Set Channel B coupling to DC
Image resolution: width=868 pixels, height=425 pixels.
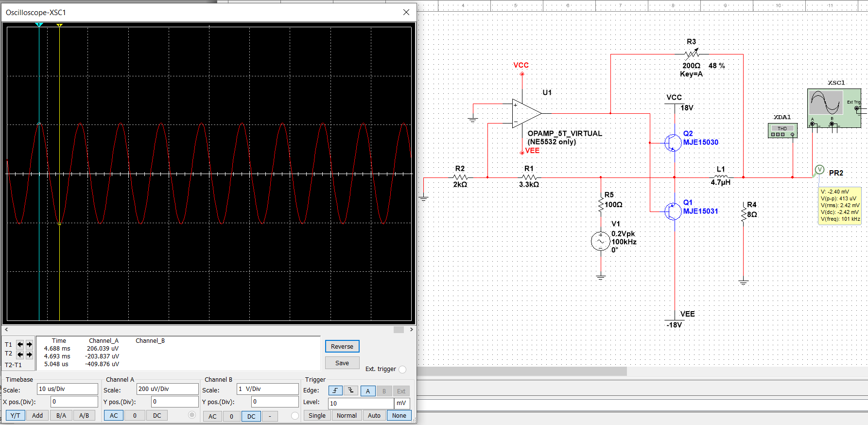pyautogui.click(x=251, y=416)
